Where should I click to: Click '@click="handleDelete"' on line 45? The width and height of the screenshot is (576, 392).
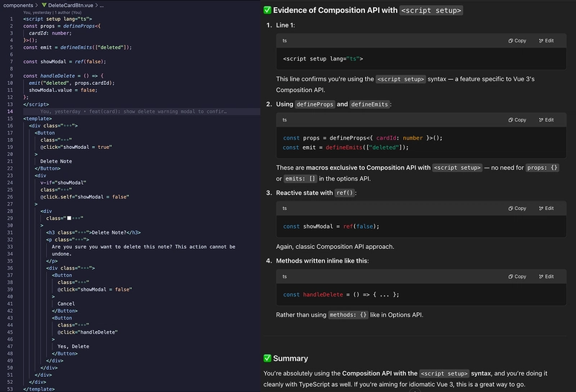87,332
